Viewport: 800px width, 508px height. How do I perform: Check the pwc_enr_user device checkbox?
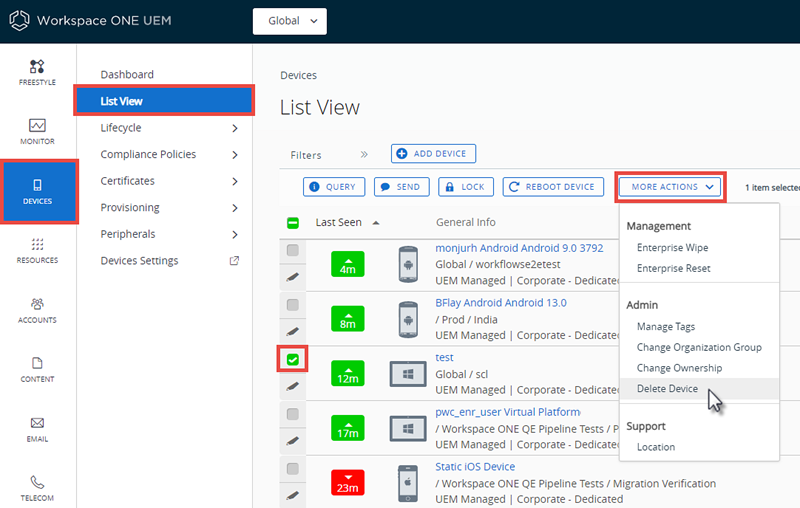click(293, 414)
